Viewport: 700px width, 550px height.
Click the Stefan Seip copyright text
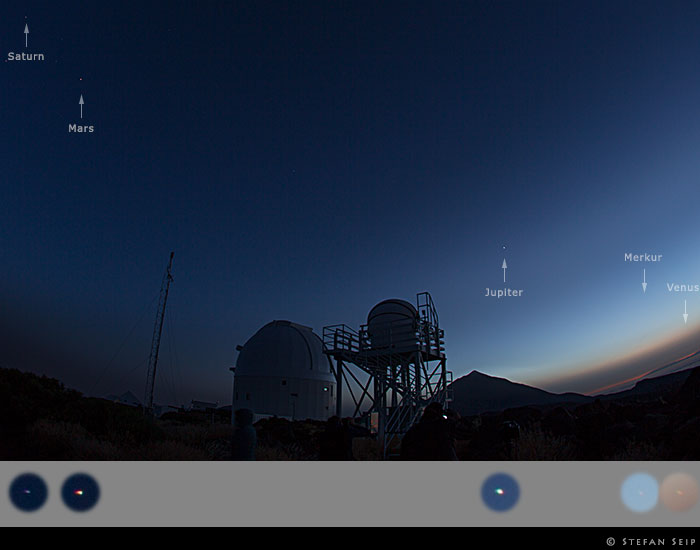[652, 542]
